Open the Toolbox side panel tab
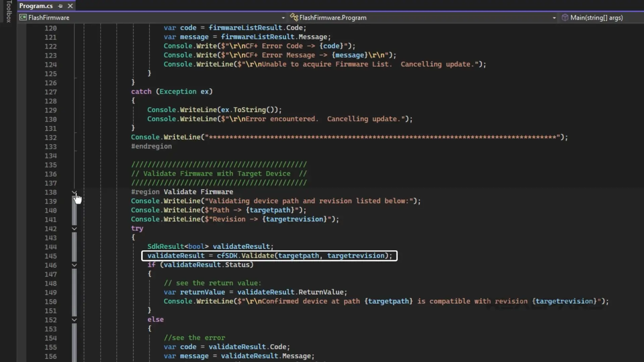Screen dimensions: 644x362 point(9,11)
